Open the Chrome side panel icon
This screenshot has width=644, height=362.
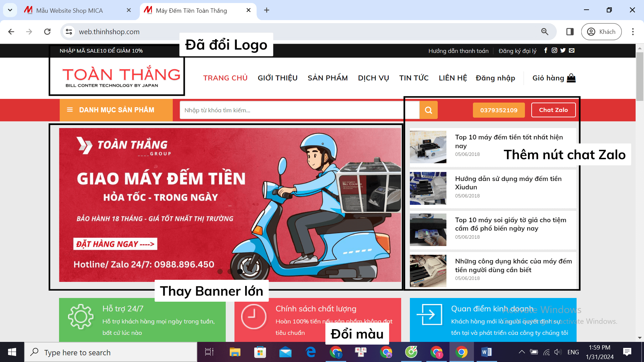pos(570,32)
